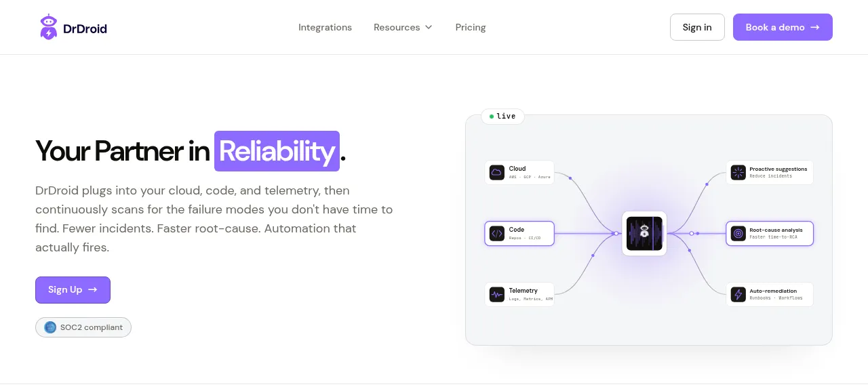Click the Telemetry waveform icon
Screen dimensions: 868x391
coord(497,294)
